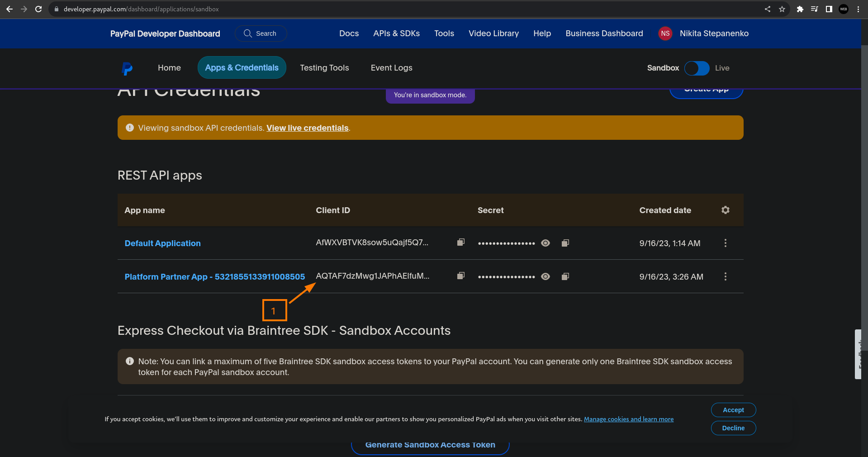Open the Default Application app

point(163,243)
